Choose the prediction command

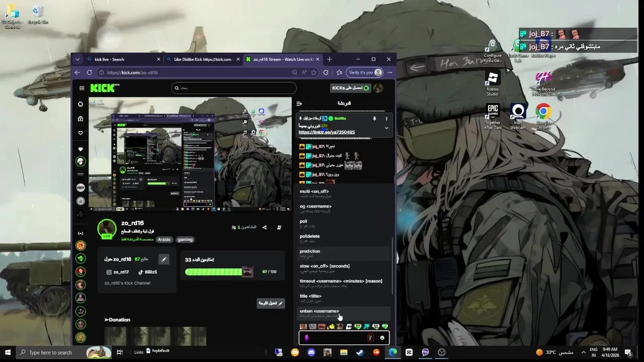pyautogui.click(x=345, y=253)
